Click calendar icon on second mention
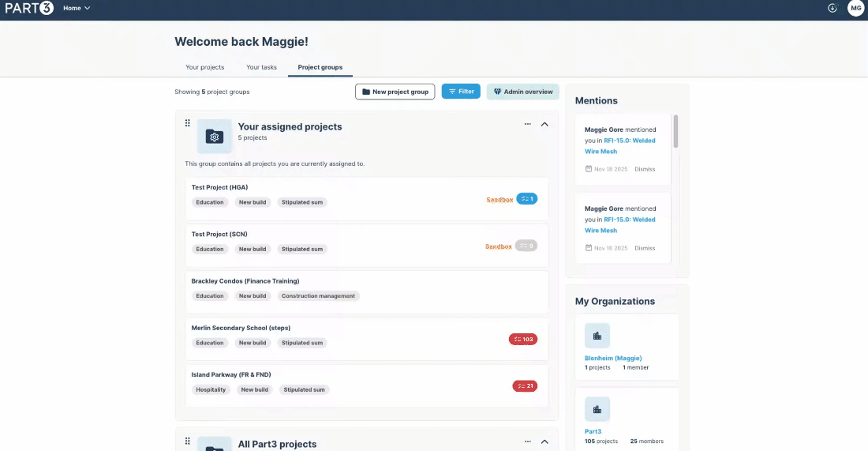The height and width of the screenshot is (451, 868). (589, 248)
